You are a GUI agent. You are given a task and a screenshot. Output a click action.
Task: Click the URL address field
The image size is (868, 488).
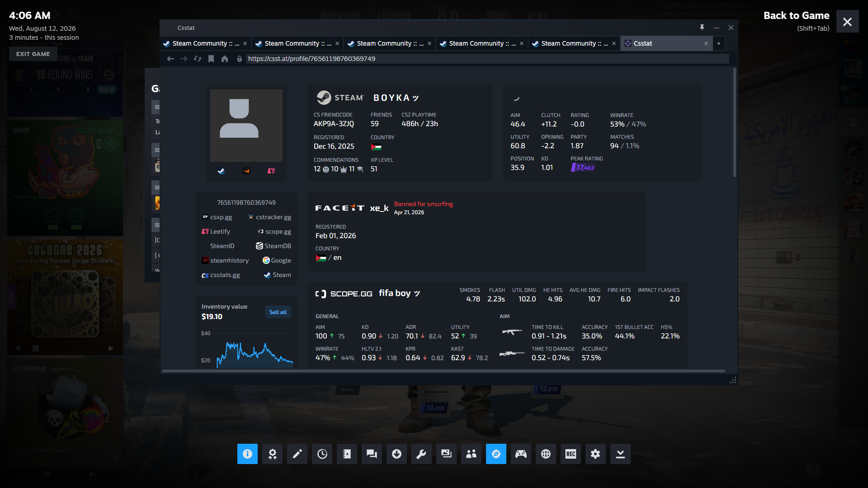coord(487,59)
